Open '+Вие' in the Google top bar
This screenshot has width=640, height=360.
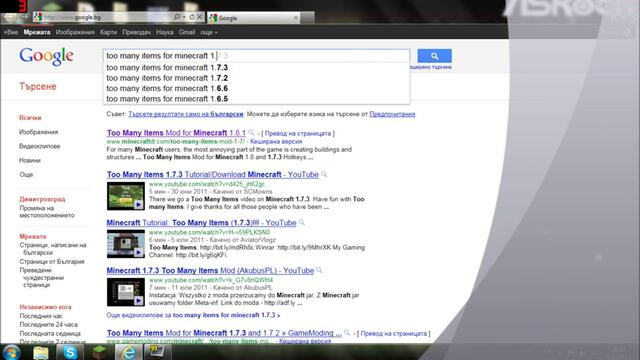pos(11,32)
